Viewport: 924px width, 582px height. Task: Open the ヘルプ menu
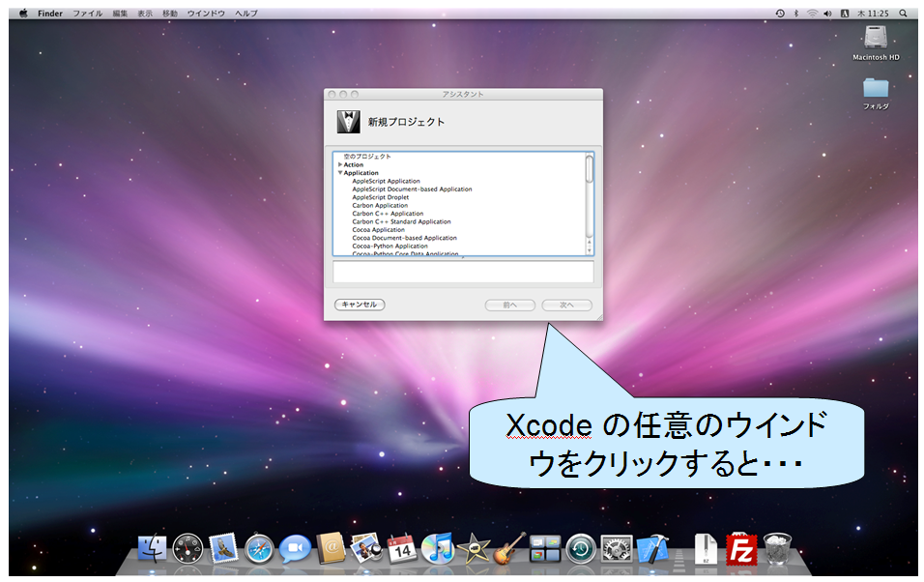[246, 13]
